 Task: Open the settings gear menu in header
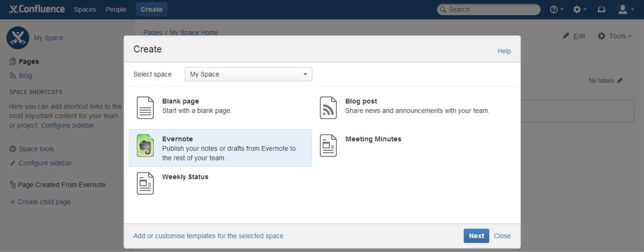tap(580, 9)
